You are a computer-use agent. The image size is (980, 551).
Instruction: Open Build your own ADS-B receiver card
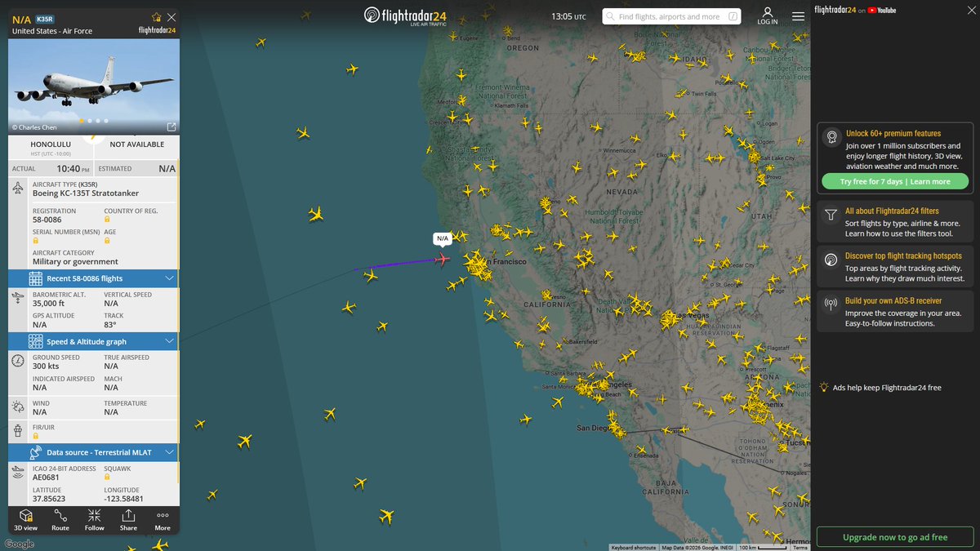click(x=894, y=312)
